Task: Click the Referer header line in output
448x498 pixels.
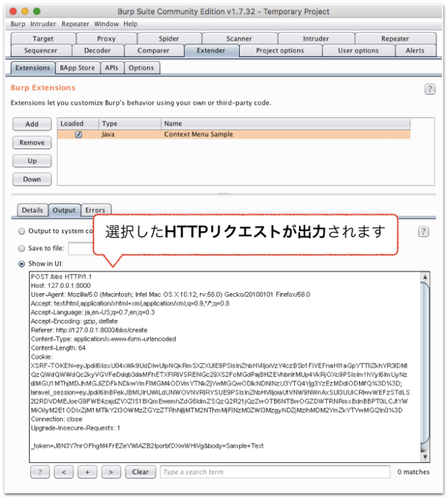Action: 89,330
